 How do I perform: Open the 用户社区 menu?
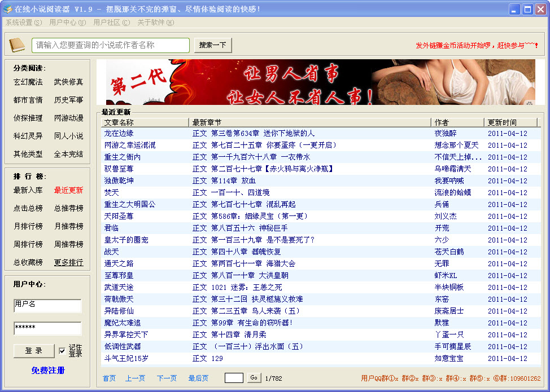point(112,23)
